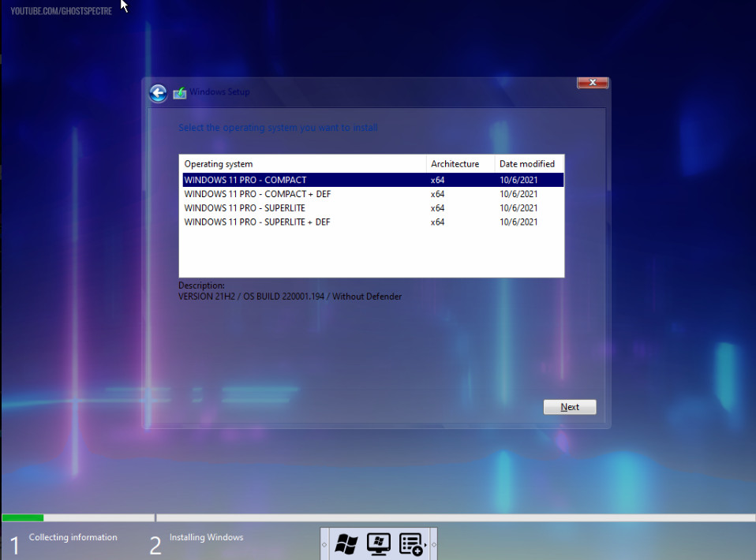Click the Operating system column header

point(303,164)
